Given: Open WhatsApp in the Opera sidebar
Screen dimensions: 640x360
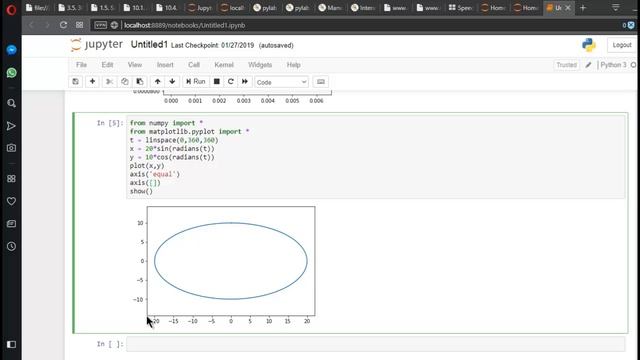Looking at the screenshot, I should [11, 73].
